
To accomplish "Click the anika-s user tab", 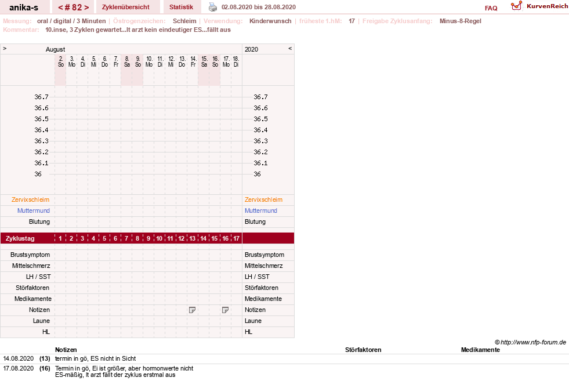I will (x=24, y=8).
